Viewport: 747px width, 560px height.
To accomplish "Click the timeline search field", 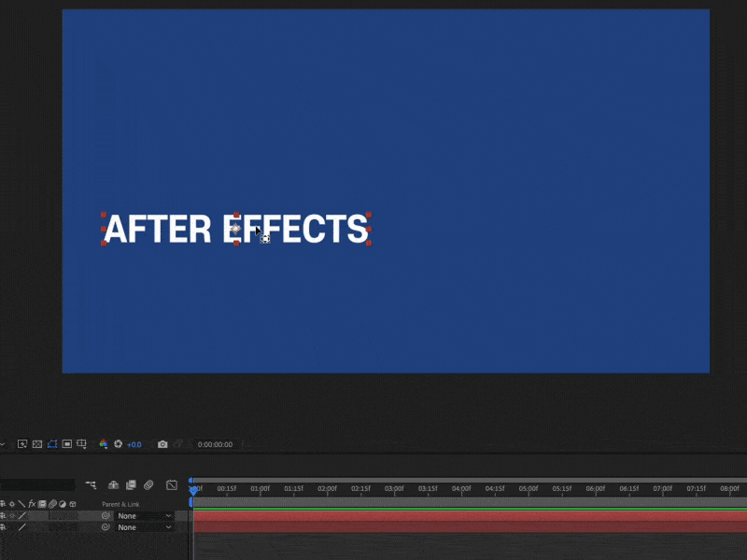I will pos(37,484).
